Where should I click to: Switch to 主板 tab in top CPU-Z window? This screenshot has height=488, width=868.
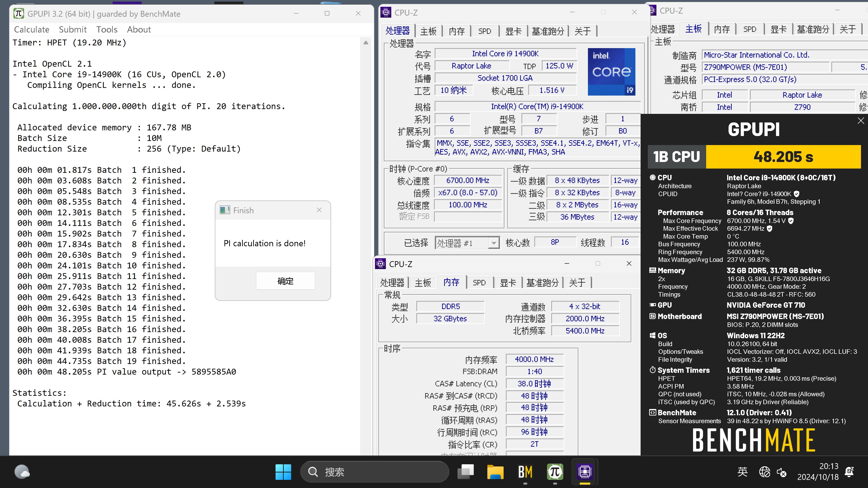coord(428,31)
